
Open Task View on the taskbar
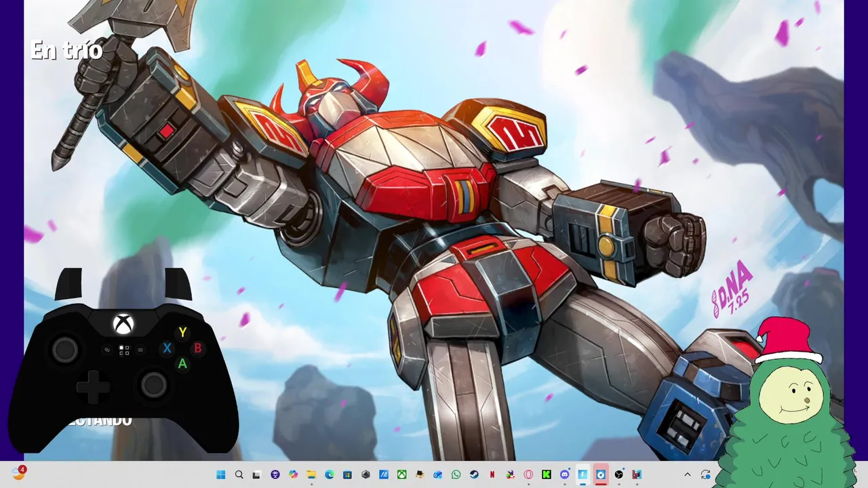pos(256,474)
